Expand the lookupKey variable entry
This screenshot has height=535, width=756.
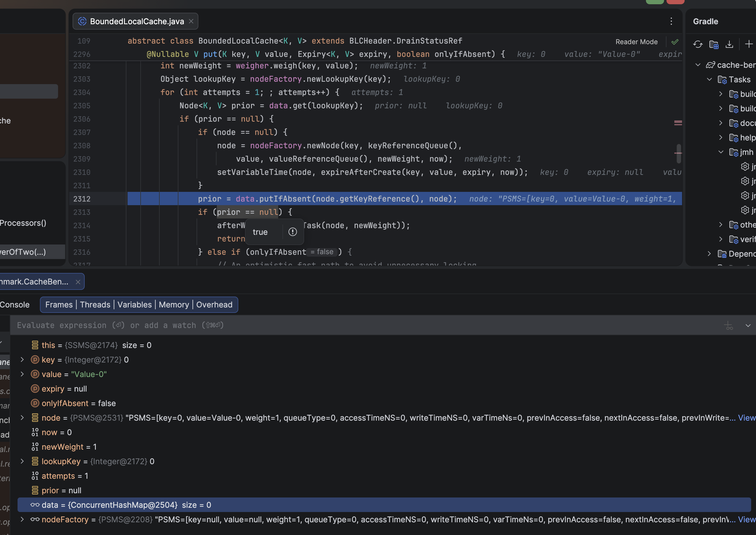tap(22, 461)
